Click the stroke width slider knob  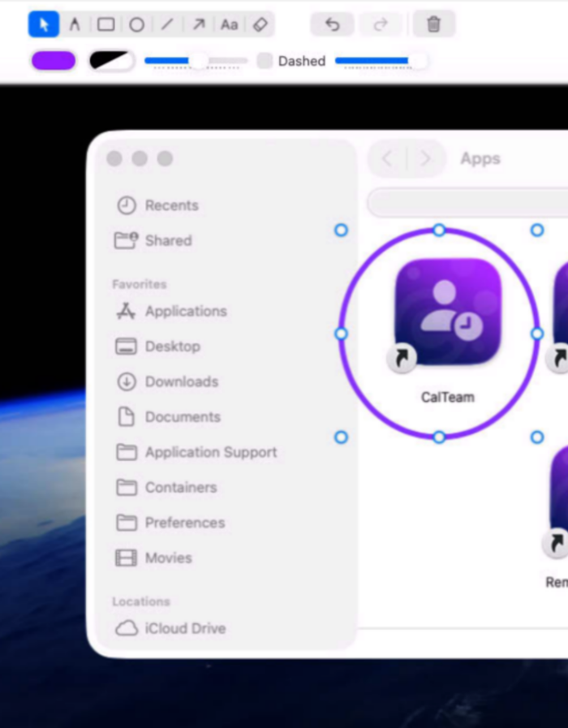point(199,60)
